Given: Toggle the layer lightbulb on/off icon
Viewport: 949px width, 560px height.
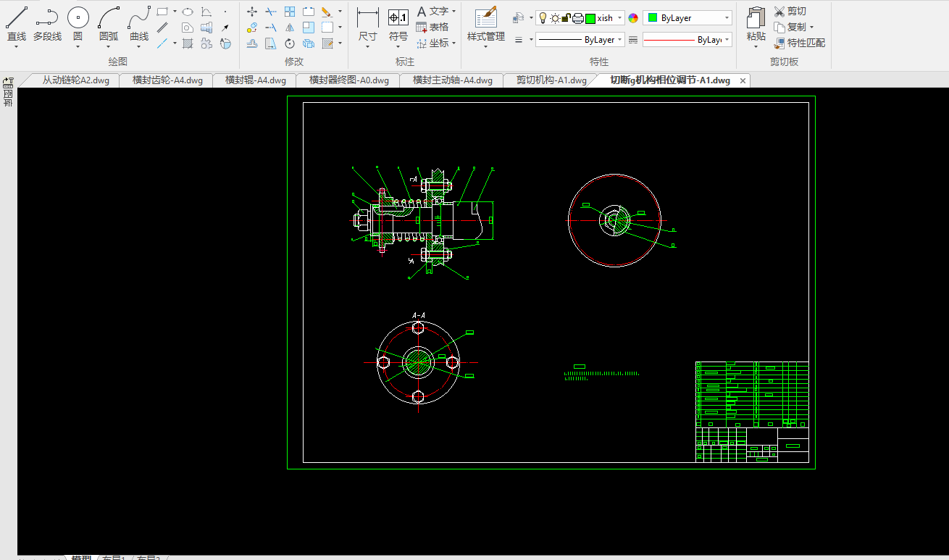Looking at the screenshot, I should pos(543,18).
